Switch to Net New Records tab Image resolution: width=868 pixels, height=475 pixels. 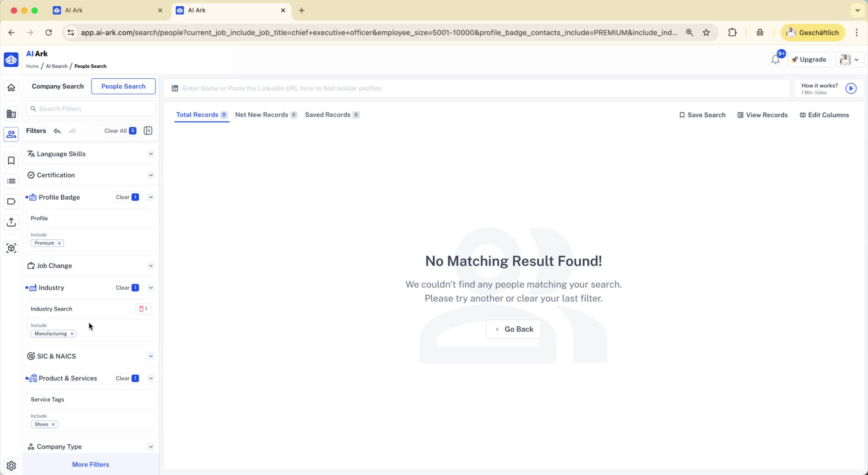pos(261,115)
